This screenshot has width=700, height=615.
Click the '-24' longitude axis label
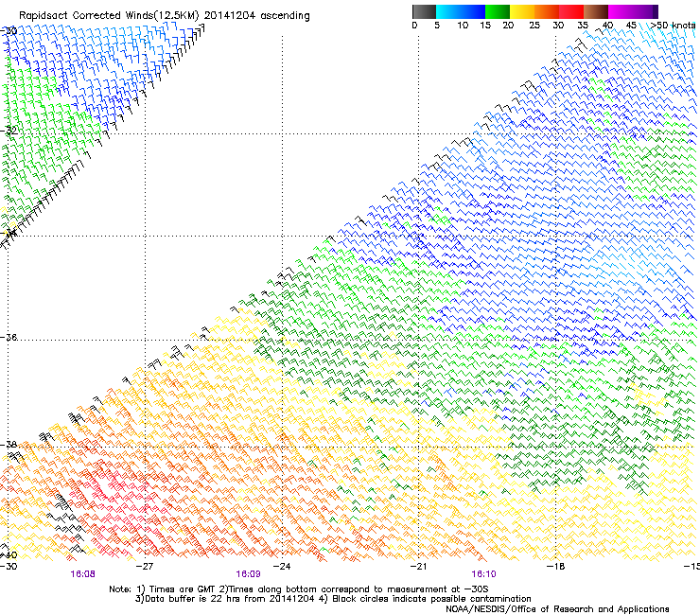click(x=282, y=567)
